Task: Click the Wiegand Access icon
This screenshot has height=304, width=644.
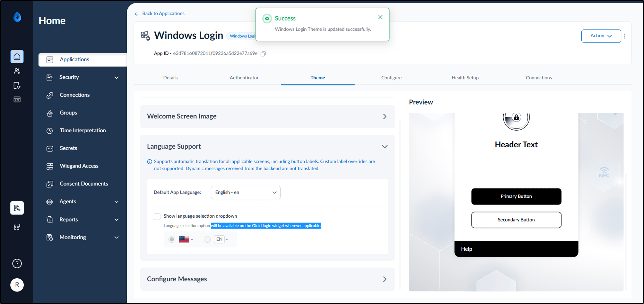Action: 50,166
